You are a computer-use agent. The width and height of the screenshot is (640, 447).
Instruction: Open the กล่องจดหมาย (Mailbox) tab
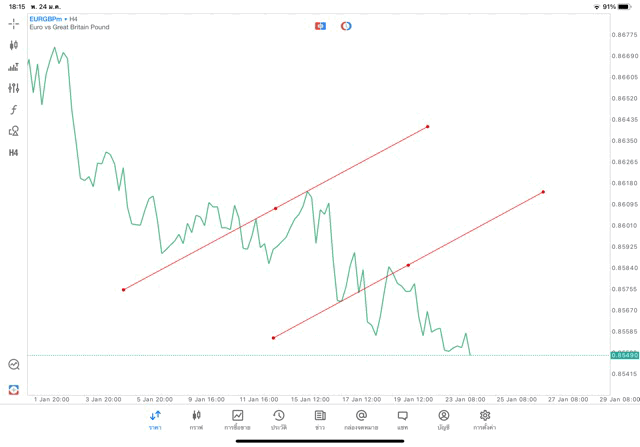pyautogui.click(x=361, y=419)
